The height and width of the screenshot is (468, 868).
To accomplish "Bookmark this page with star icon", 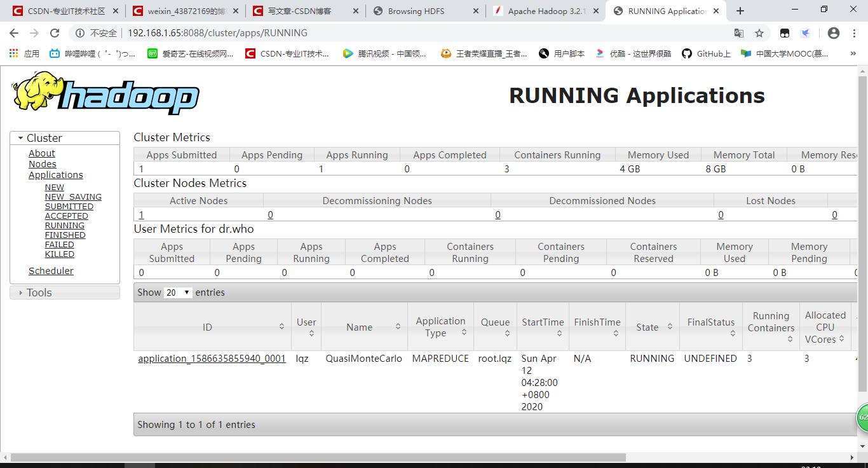I will tap(759, 33).
